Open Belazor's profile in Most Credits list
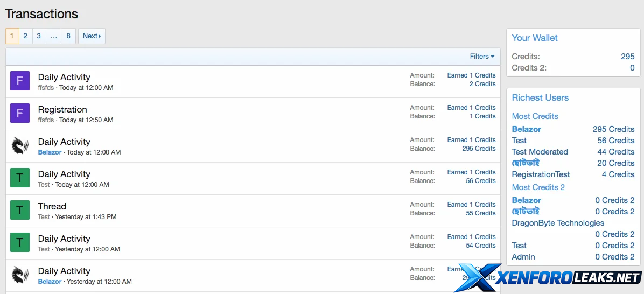 tap(526, 129)
